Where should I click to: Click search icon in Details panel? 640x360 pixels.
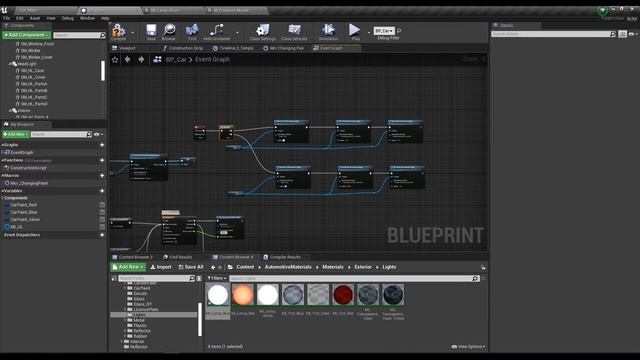(x=613, y=34)
